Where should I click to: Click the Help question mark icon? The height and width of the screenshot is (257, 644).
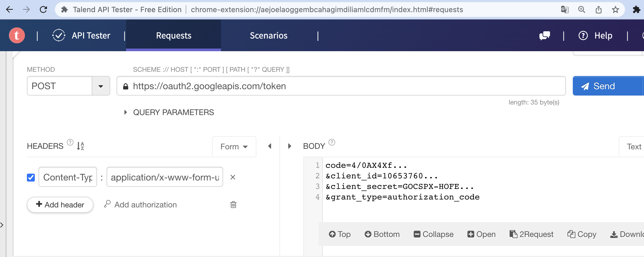pos(583,36)
